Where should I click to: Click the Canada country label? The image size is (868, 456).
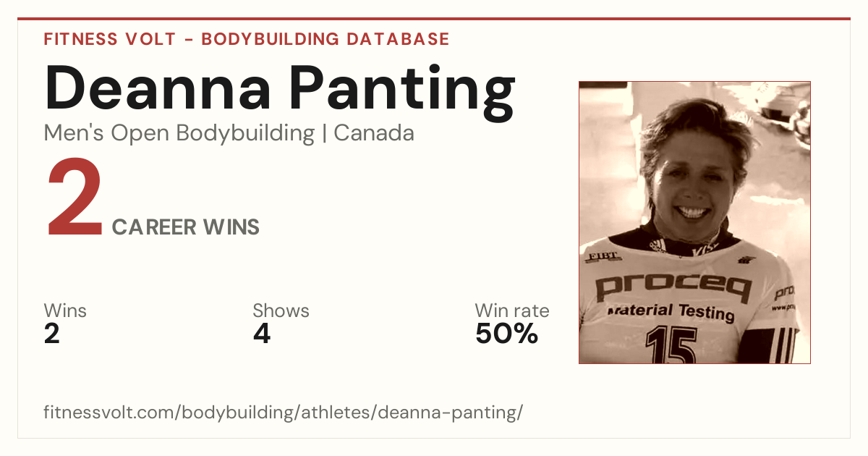coord(374,133)
